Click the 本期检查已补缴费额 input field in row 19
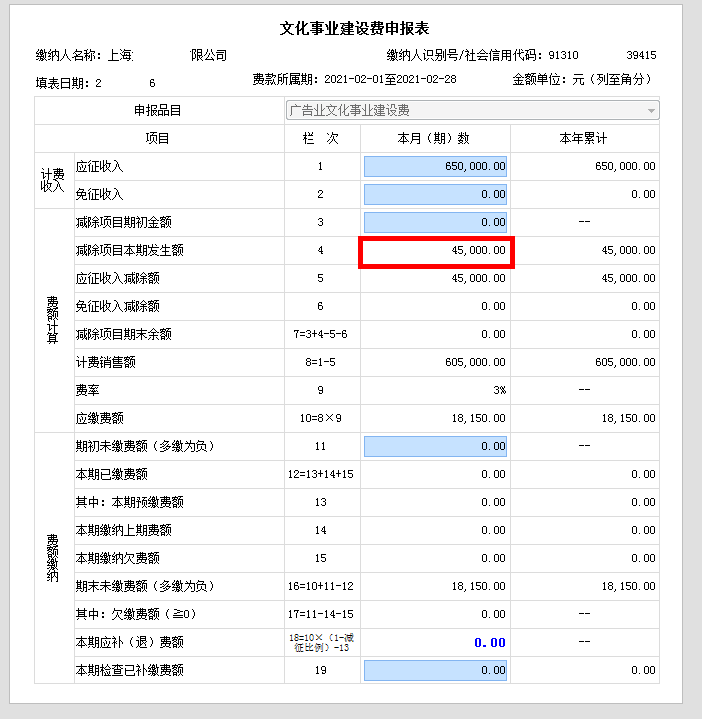Image resolution: width=702 pixels, height=719 pixels. tap(435, 670)
